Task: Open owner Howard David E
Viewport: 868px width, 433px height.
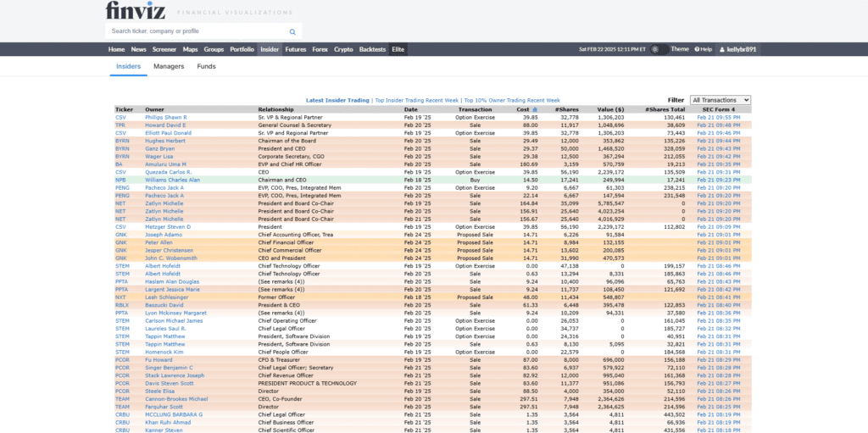Action: coord(165,125)
